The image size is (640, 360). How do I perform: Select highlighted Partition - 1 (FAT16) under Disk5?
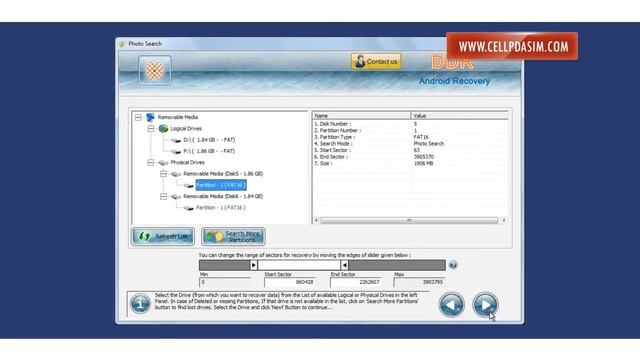(x=221, y=185)
